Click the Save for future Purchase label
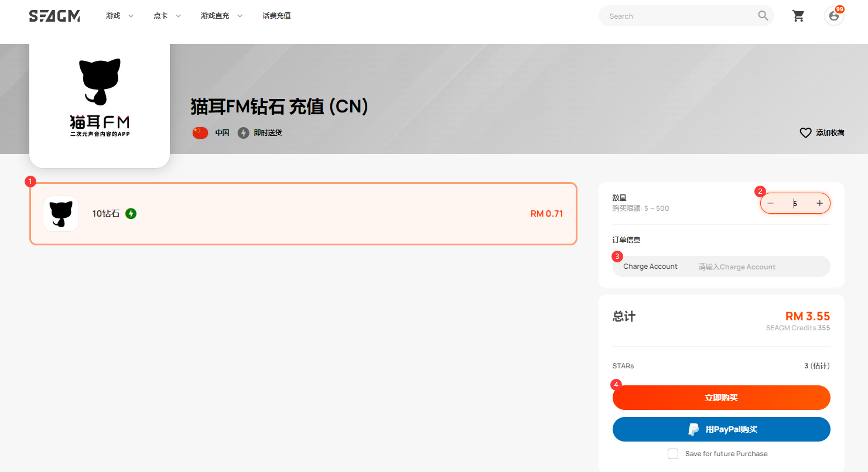 point(726,454)
